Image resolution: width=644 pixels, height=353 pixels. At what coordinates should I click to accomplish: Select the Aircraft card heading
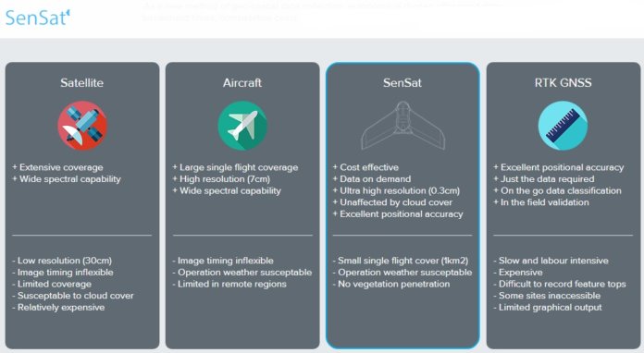coord(242,83)
